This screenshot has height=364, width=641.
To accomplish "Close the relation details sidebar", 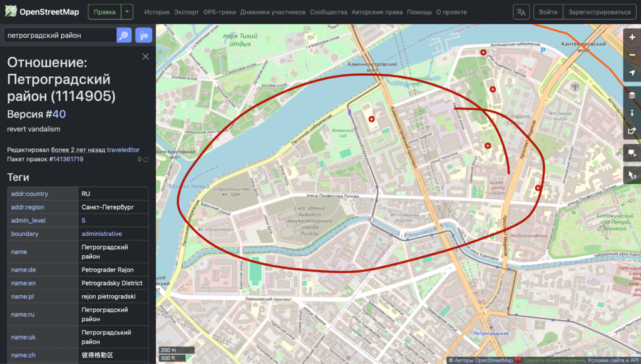I will tap(145, 57).
